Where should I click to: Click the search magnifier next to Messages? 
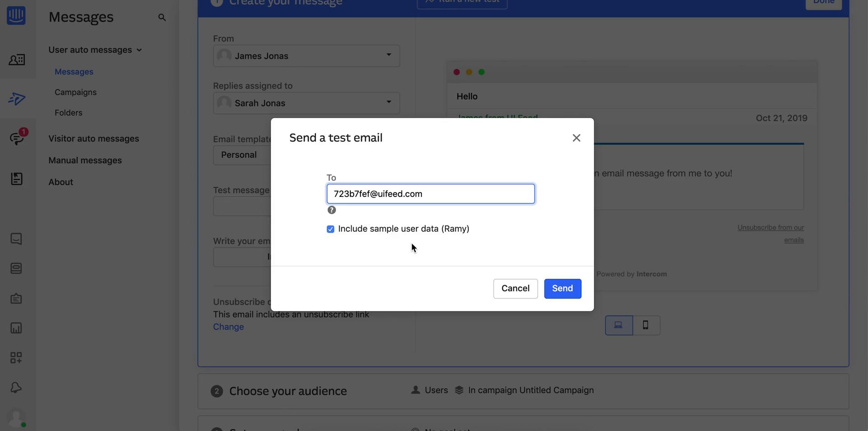coord(162,18)
